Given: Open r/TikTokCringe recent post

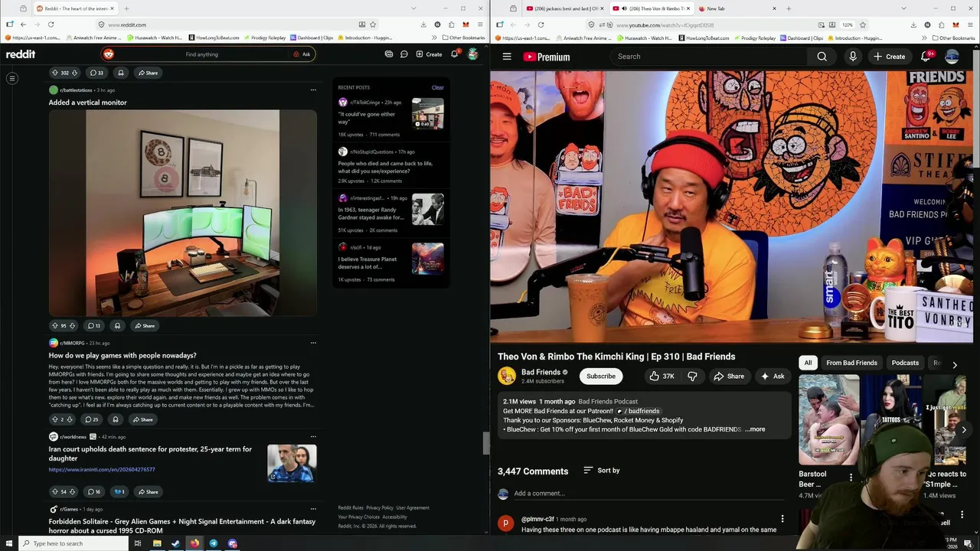Looking at the screenshot, I should pyautogui.click(x=390, y=118).
